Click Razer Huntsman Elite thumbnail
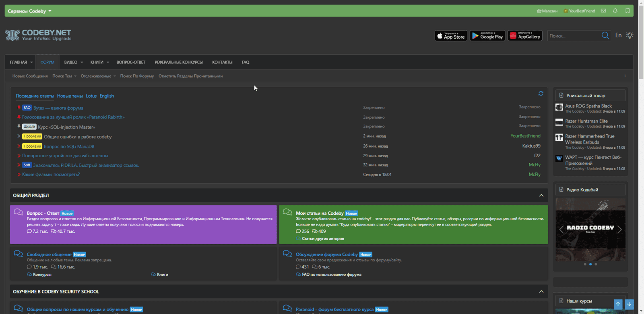 point(559,122)
